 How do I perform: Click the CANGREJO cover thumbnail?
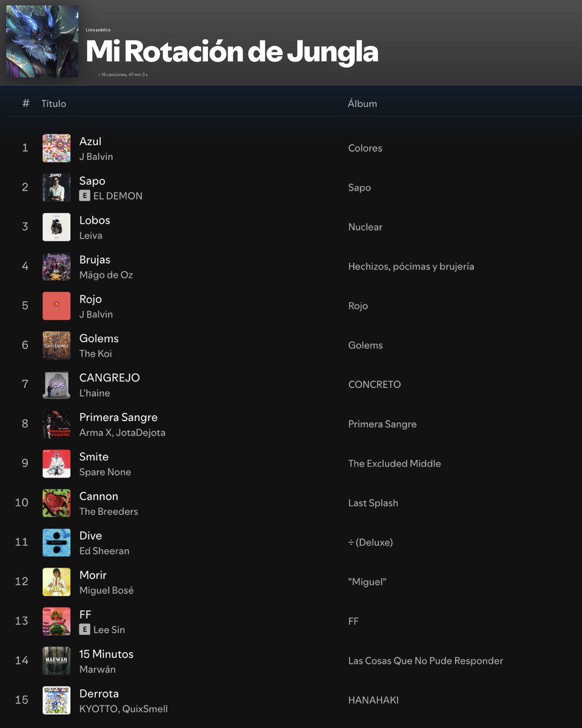click(56, 385)
